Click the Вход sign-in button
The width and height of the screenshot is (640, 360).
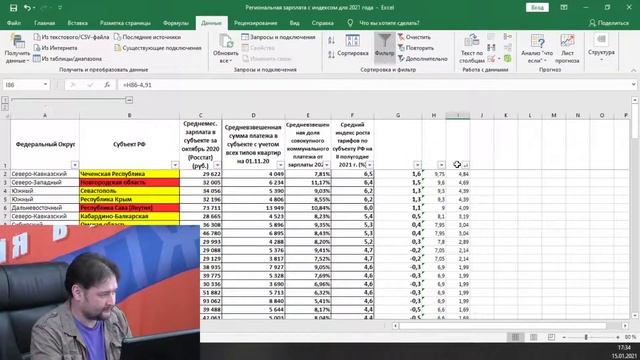click(x=537, y=8)
